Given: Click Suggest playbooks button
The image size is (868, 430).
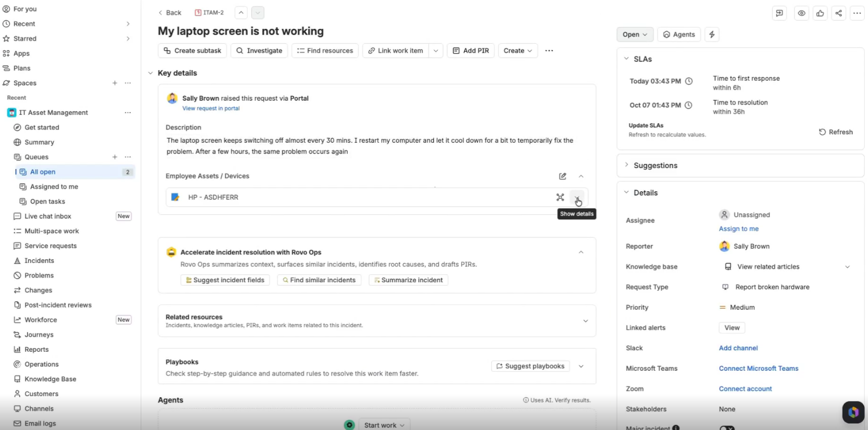Looking at the screenshot, I should tap(530, 366).
